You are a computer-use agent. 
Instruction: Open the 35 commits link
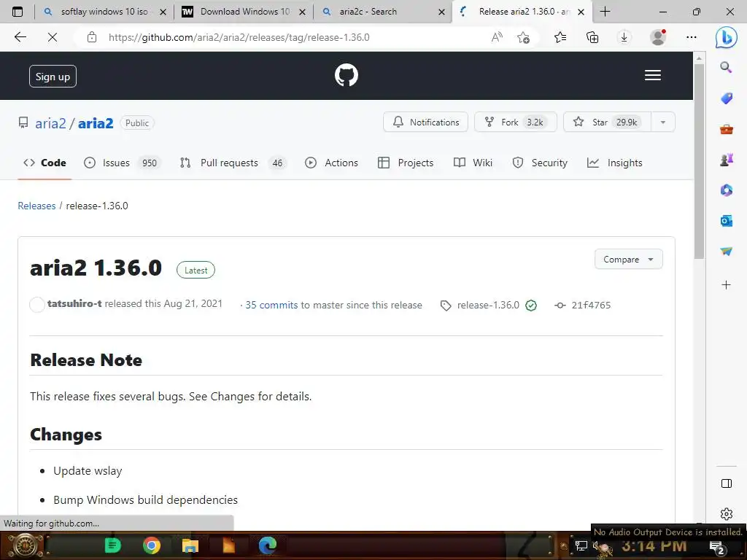(271, 306)
